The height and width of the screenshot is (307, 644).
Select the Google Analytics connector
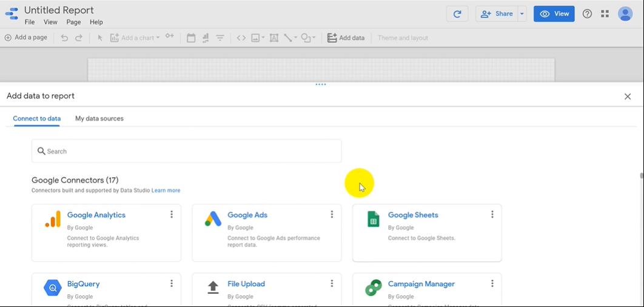[106, 232]
